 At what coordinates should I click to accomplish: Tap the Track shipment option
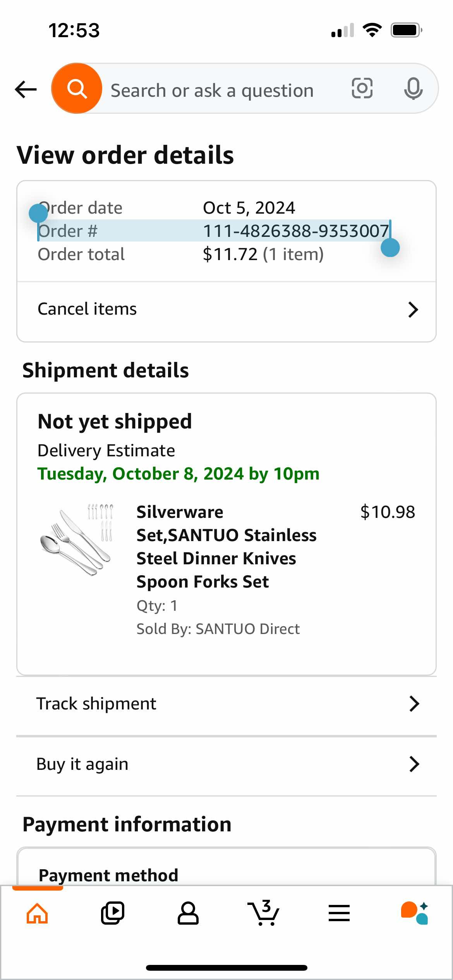coord(96,704)
